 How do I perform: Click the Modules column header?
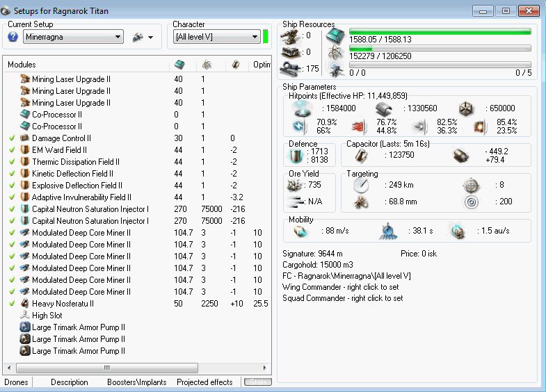click(86, 65)
